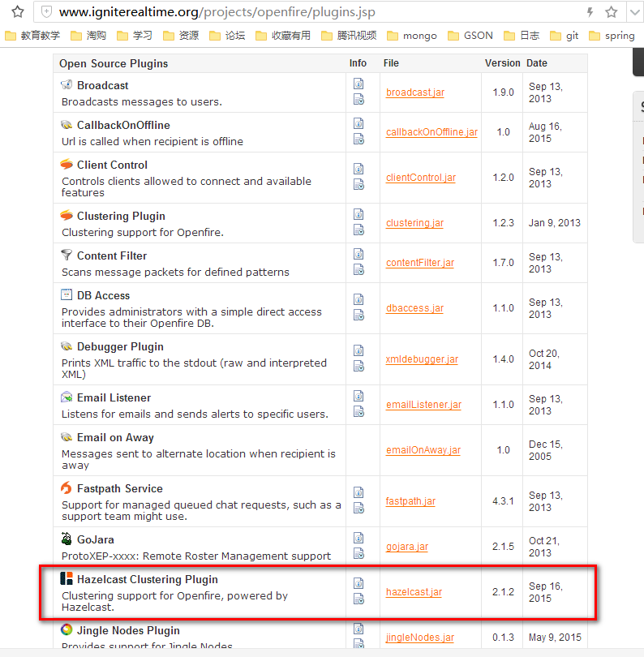Open the Clustering Plugin readme icon

[358, 214]
